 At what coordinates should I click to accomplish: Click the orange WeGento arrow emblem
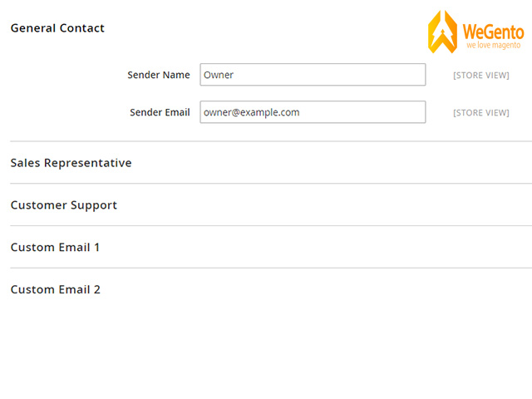pyautogui.click(x=442, y=32)
